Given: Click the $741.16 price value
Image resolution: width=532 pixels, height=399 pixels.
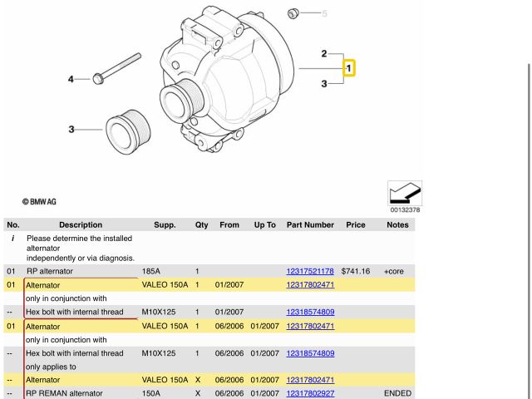Looking at the screenshot, I should [355, 272].
